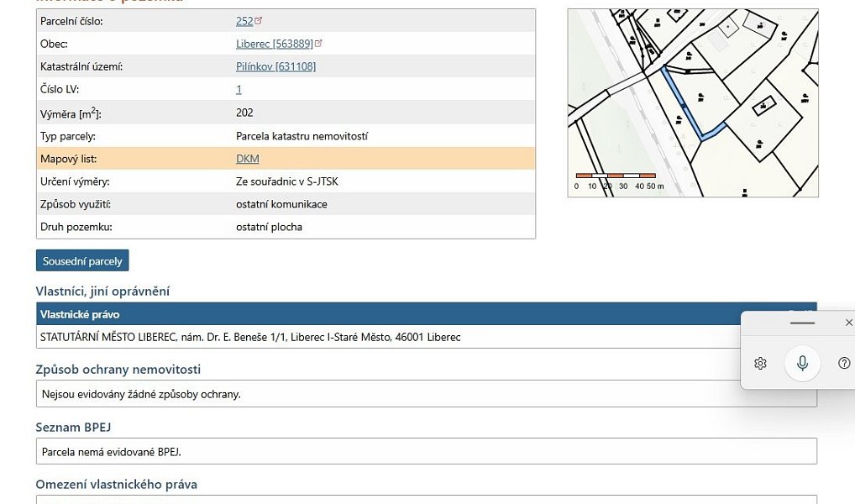Select text Ze souřadnic v S-JTSK

click(286, 181)
